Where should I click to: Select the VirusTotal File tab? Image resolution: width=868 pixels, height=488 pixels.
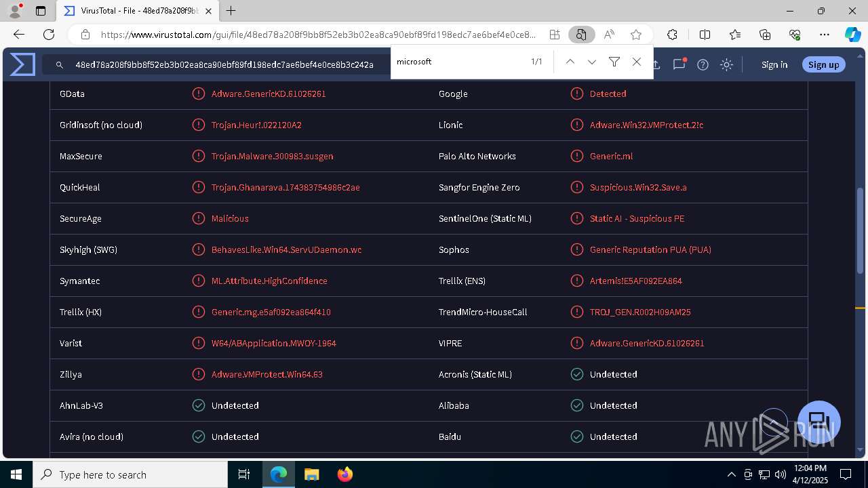coord(138,11)
